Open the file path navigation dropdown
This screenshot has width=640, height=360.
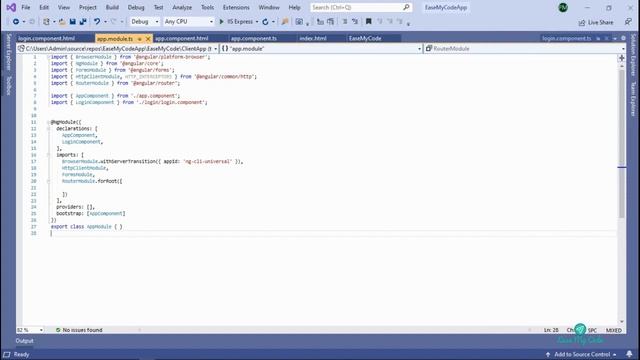(216, 49)
